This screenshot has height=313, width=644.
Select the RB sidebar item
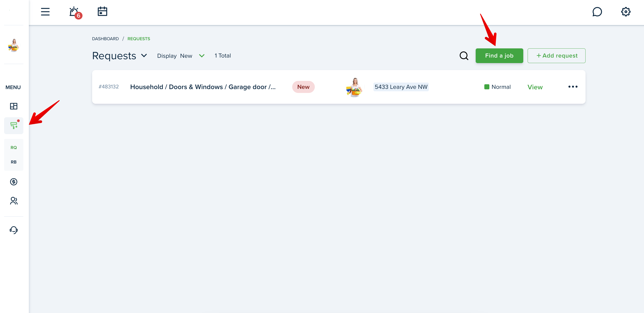pos(14,162)
